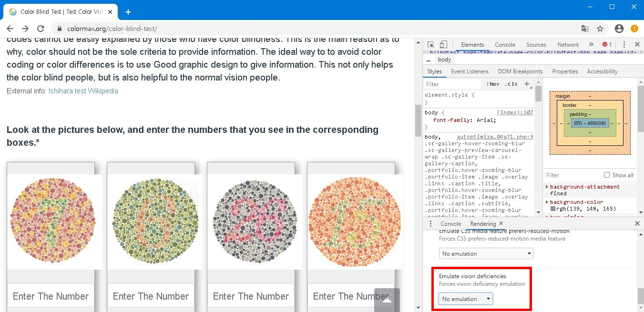The height and width of the screenshot is (312, 644).
Task: Activate the DevTools inspect element picker
Action: click(430, 44)
